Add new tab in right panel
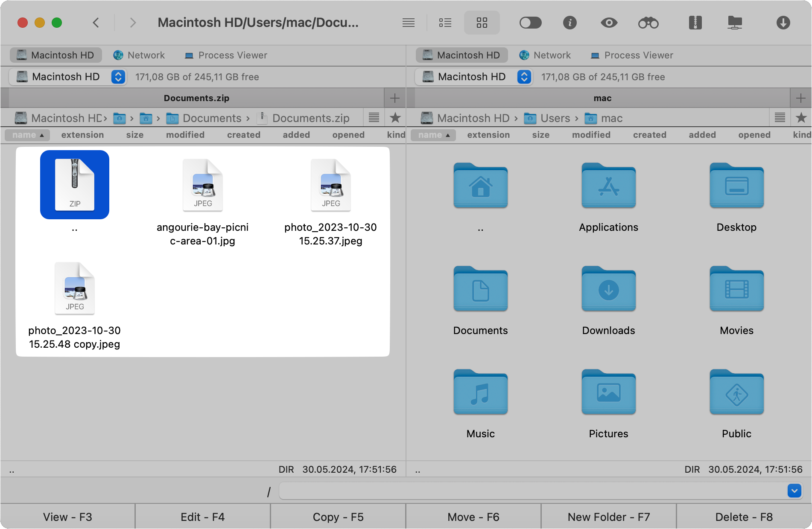This screenshot has height=529, width=812. [800, 98]
